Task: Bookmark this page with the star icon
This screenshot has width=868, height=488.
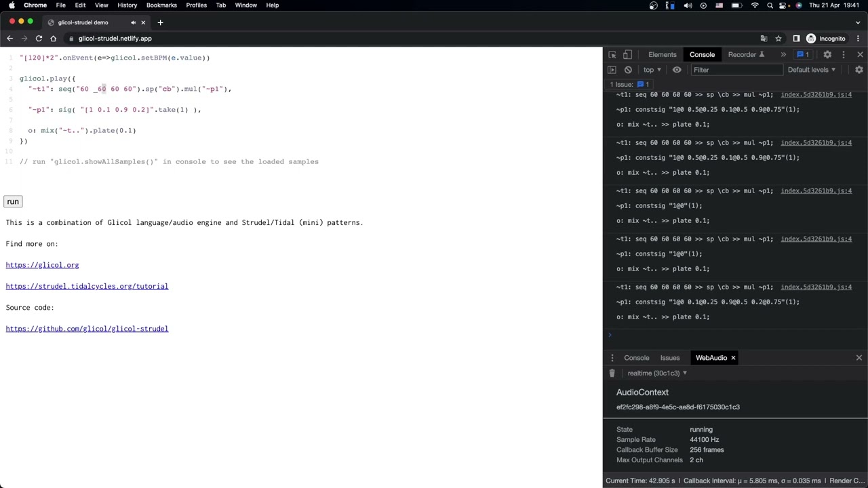Action: coord(778,39)
